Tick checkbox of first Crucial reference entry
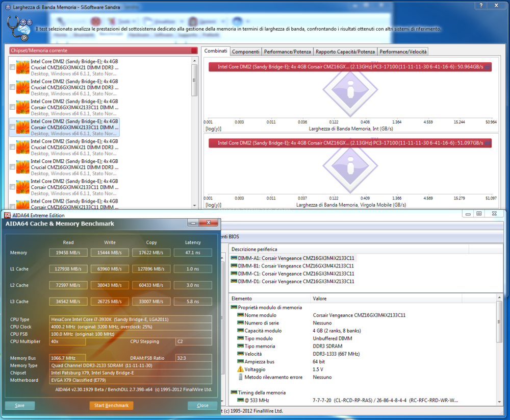This screenshot has width=510, height=420. [12, 67]
